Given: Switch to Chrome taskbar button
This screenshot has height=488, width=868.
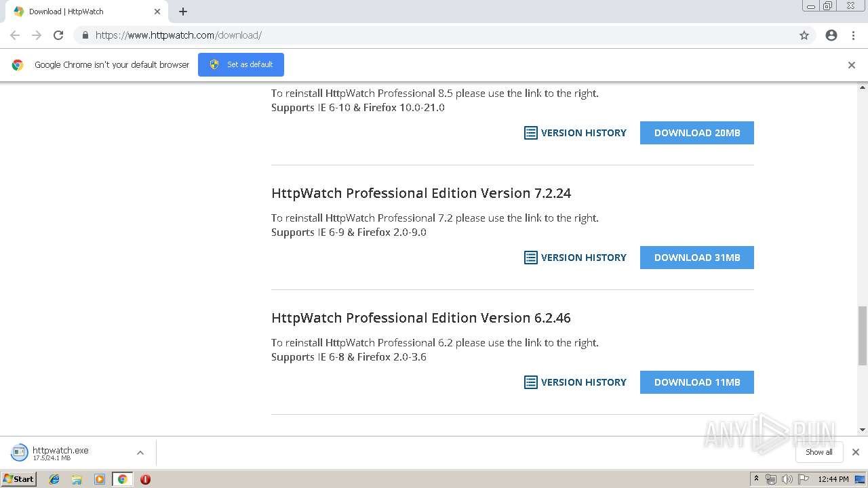Looking at the screenshot, I should (122, 479).
